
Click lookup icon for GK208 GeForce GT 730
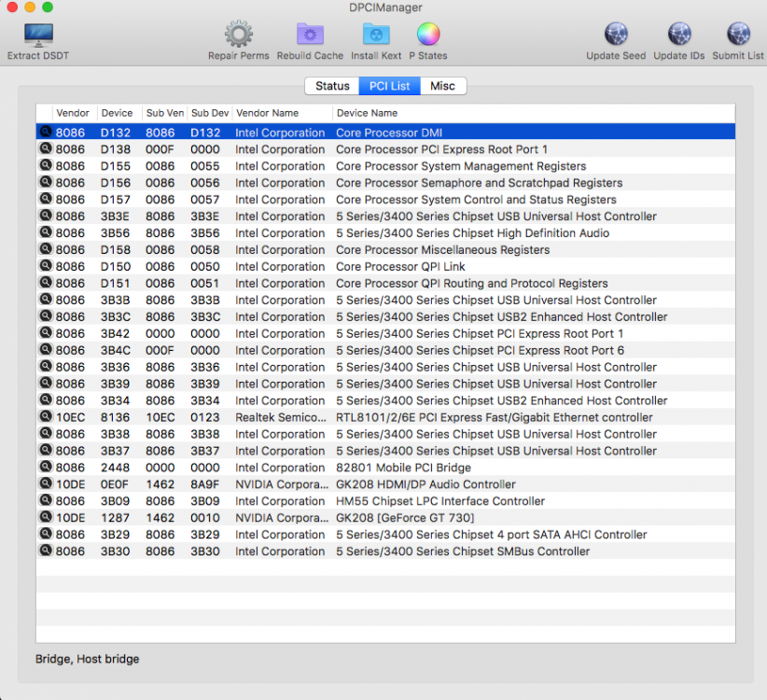click(46, 517)
